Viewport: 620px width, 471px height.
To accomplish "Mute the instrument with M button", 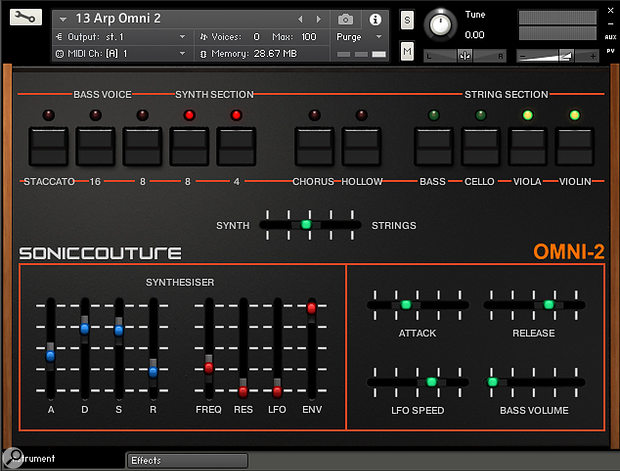I will tap(407, 51).
